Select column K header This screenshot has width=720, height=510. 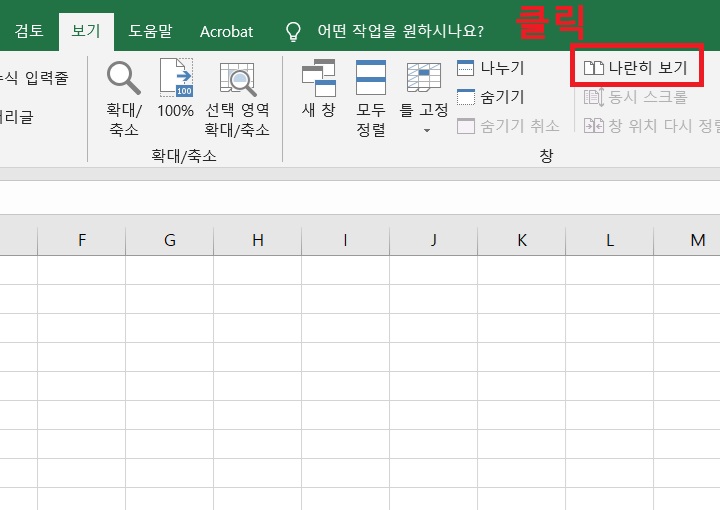pyautogui.click(x=522, y=240)
